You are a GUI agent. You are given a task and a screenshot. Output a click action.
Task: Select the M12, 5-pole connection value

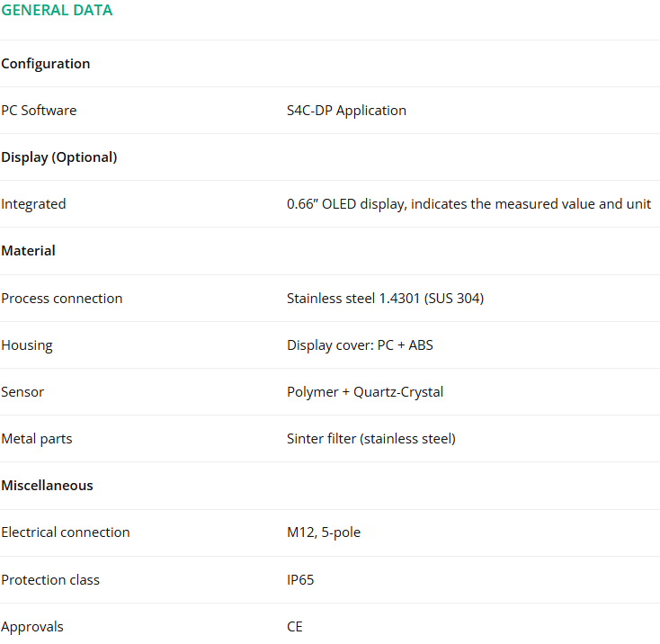pos(324,532)
